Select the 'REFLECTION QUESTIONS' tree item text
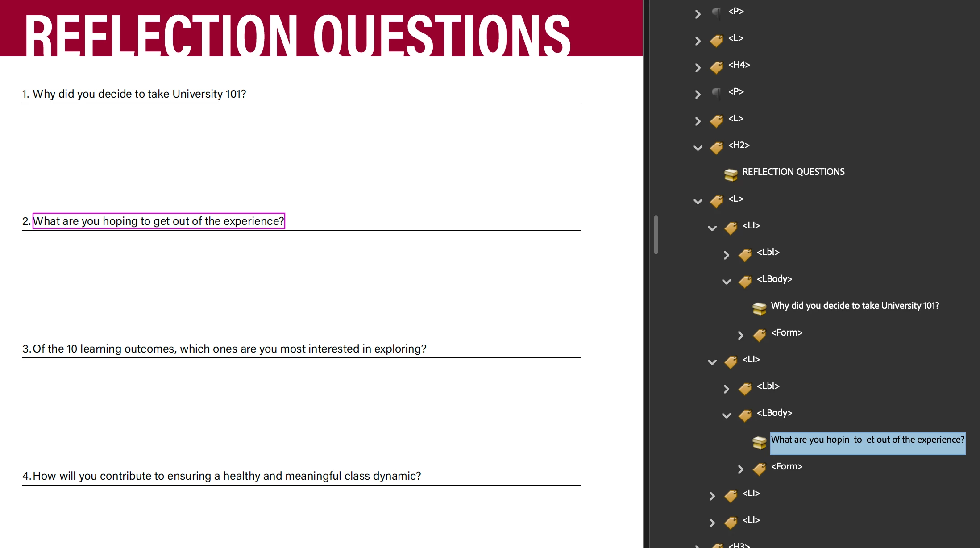This screenshot has height=548, width=980. pyautogui.click(x=793, y=172)
